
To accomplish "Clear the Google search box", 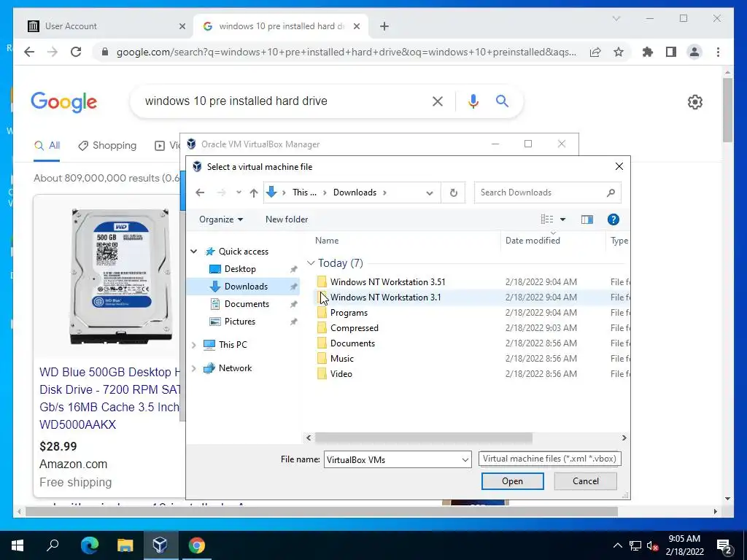I will click(x=438, y=101).
